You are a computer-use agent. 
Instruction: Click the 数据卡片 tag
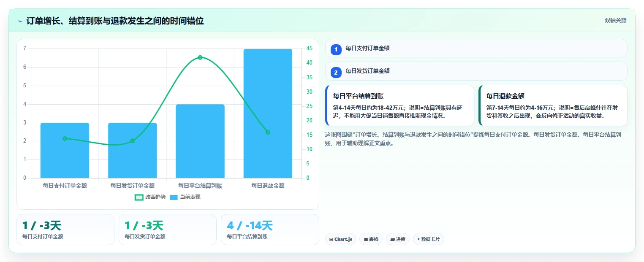(x=429, y=239)
